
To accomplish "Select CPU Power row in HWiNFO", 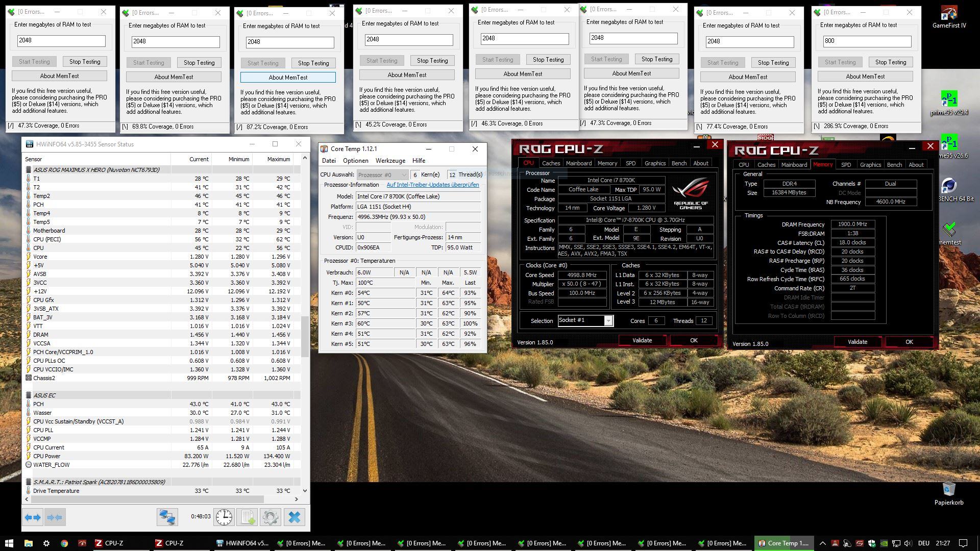I will coord(161,456).
